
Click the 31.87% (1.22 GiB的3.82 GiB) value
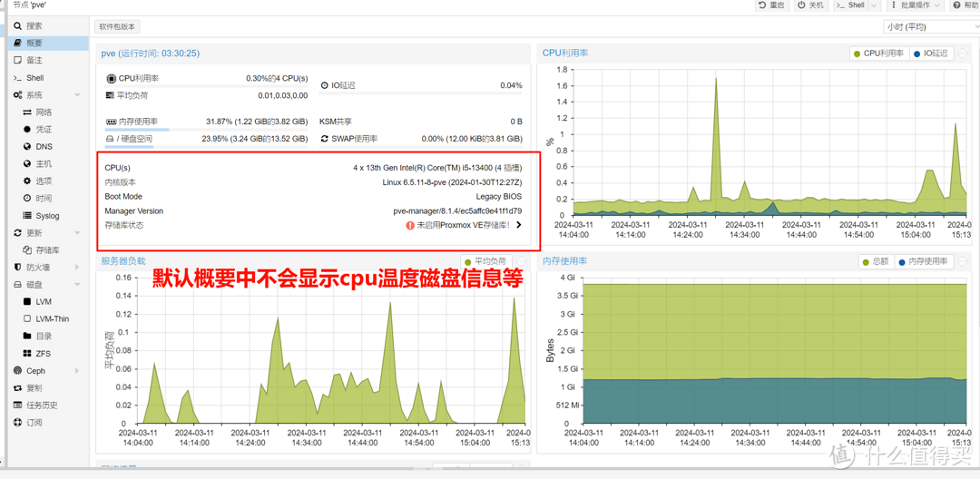coord(256,122)
